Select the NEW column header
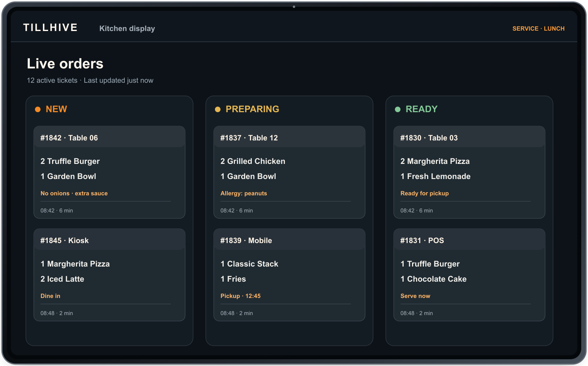This screenshot has width=588, height=366. coord(56,109)
